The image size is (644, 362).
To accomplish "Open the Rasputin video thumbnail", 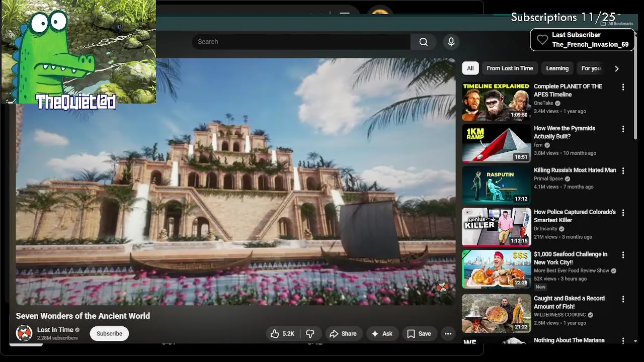I will (x=497, y=185).
